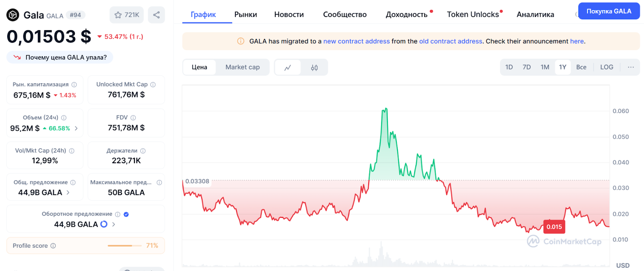Click the 675,16M $ market cap value

tap(32, 95)
